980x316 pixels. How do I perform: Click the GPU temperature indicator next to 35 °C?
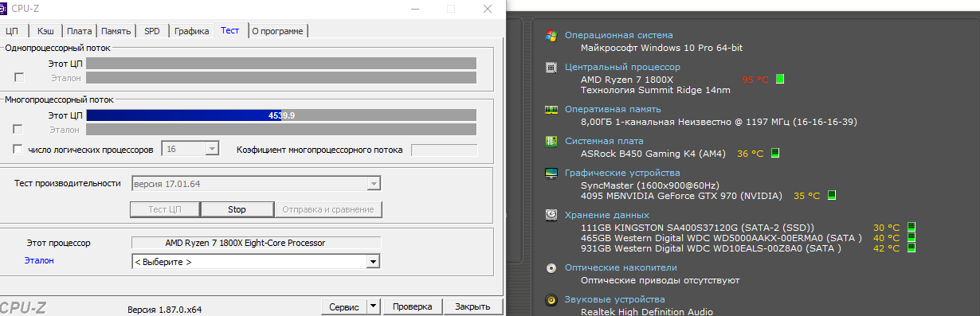831,195
